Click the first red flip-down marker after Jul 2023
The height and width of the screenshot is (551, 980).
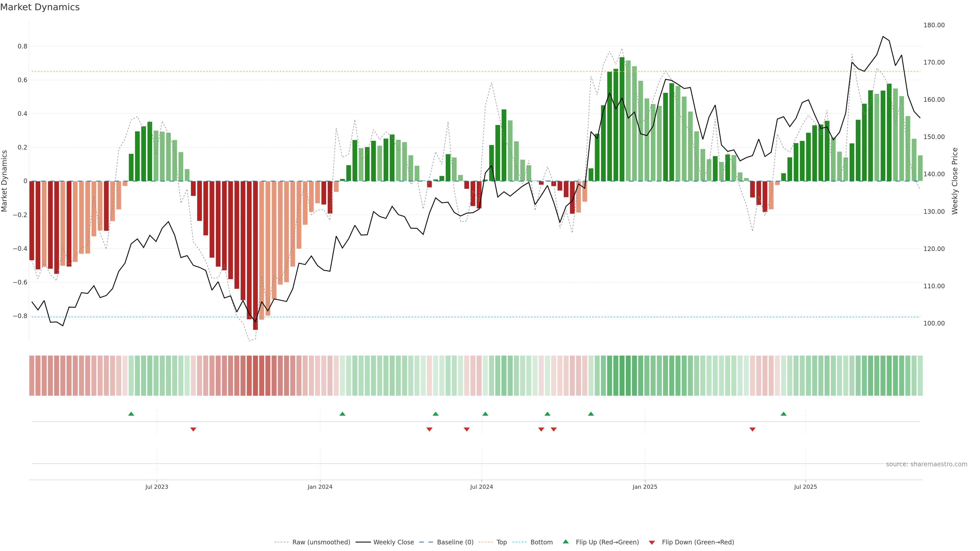193,429
